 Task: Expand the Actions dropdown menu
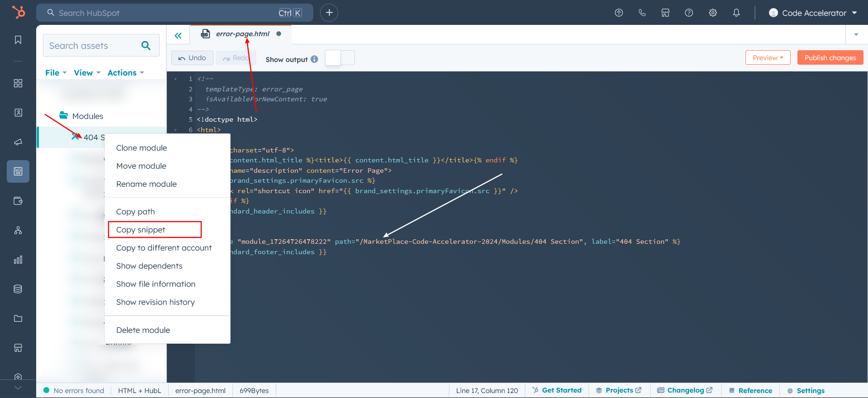(x=125, y=73)
